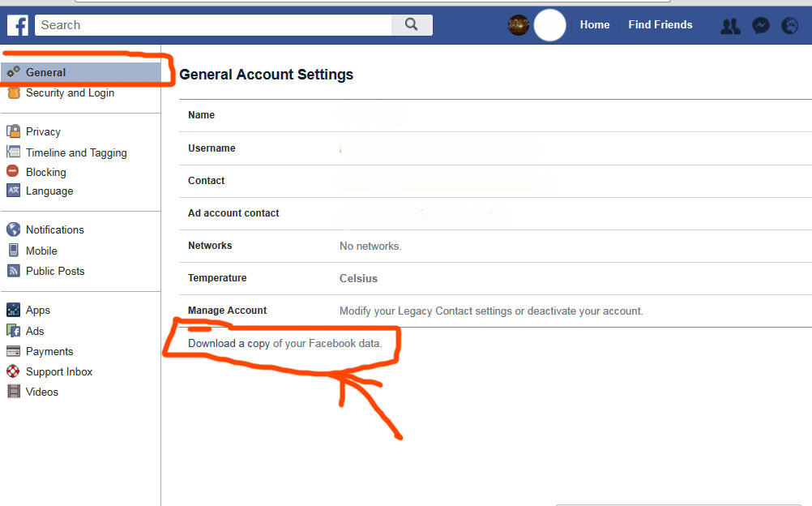This screenshot has height=506, width=812.
Task: Open Payments settings
Action: [x=49, y=351]
